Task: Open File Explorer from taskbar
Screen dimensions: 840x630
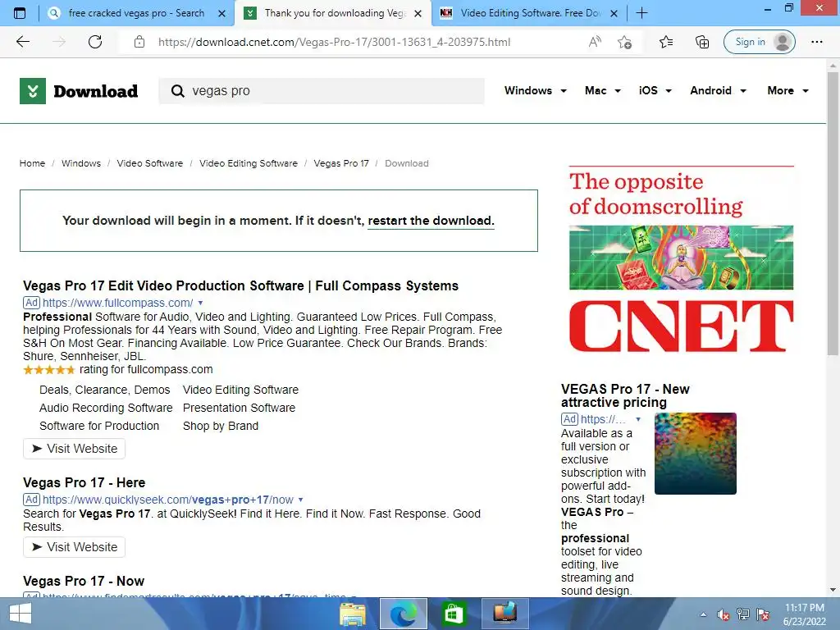Action: [353, 614]
